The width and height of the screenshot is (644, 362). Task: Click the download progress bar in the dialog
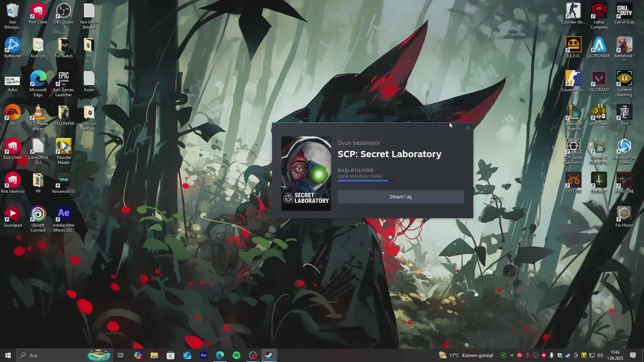[x=366, y=180]
